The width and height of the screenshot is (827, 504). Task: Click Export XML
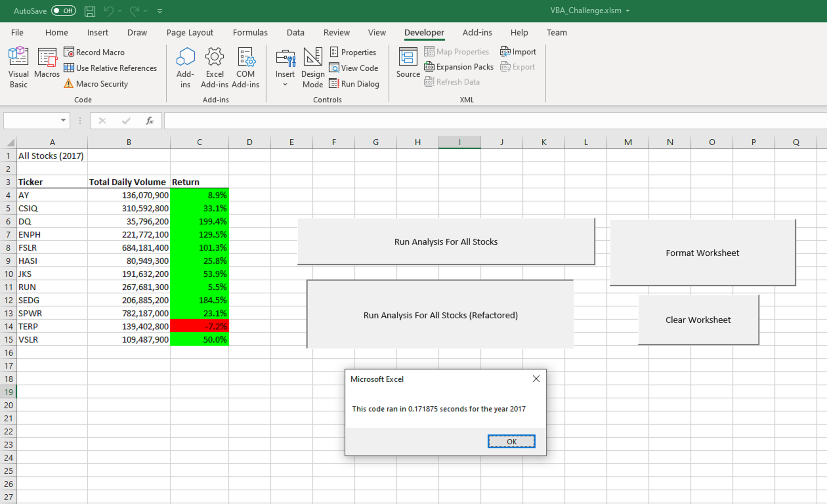click(x=517, y=67)
